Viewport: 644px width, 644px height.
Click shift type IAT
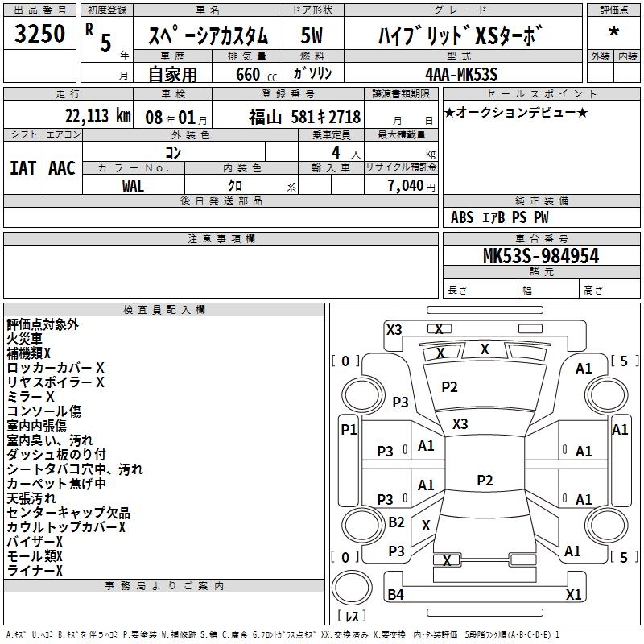coord(23,168)
